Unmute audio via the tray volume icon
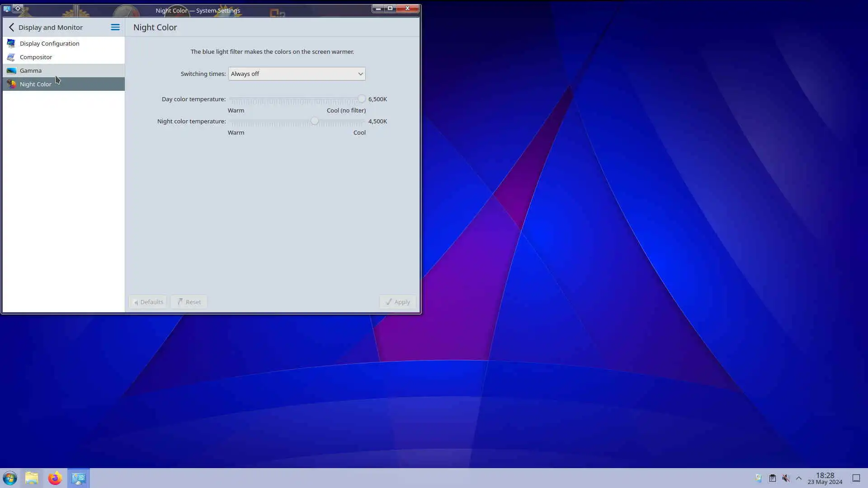The image size is (868, 488). click(786, 478)
